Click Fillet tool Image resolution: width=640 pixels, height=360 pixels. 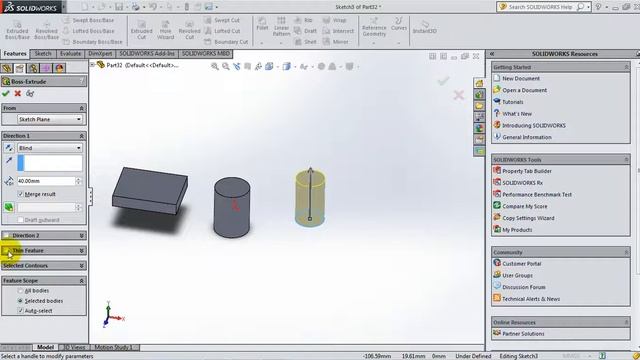(262, 24)
